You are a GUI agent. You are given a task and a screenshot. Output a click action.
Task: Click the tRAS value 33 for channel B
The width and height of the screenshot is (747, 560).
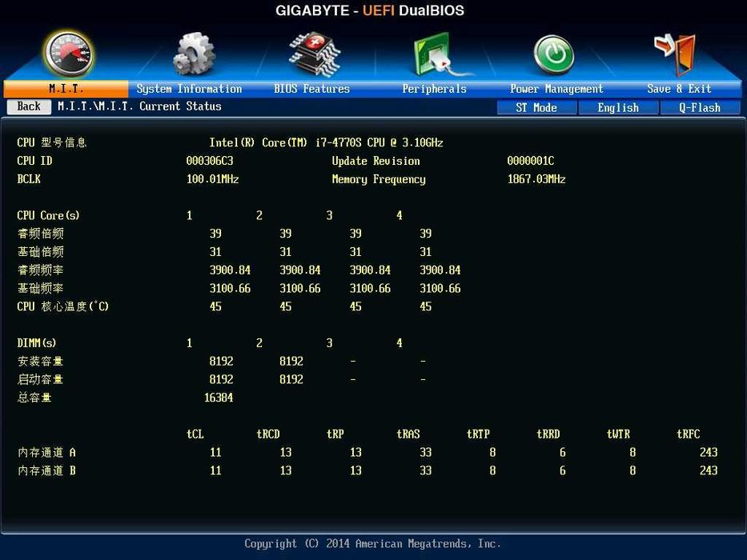(x=425, y=470)
